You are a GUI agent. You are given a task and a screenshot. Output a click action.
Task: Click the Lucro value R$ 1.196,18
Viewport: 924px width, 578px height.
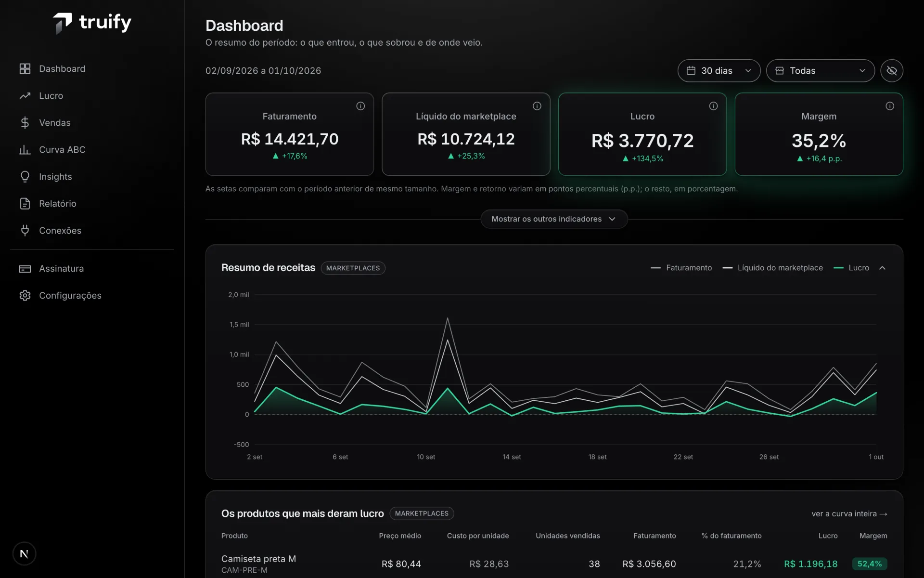811,564
